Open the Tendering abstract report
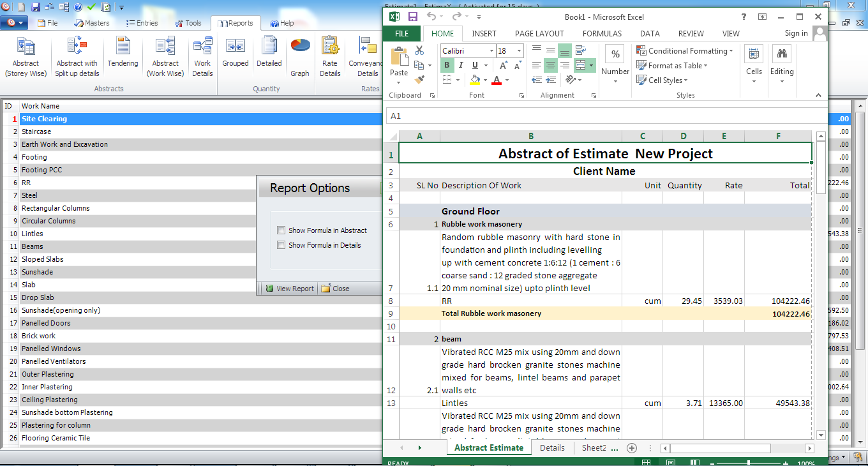This screenshot has width=868, height=466. click(123, 54)
